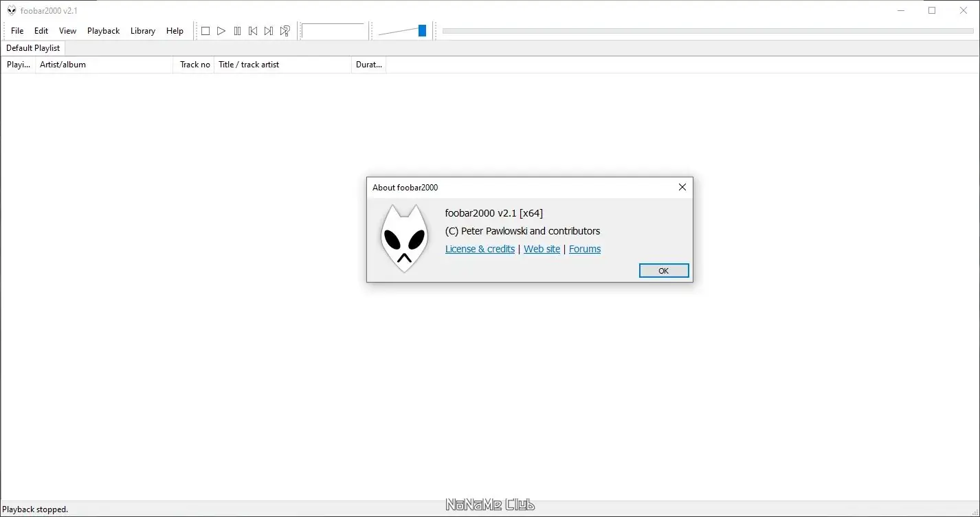Minimize the foobar2000 main window
This screenshot has width=980, height=517.
click(x=901, y=10)
